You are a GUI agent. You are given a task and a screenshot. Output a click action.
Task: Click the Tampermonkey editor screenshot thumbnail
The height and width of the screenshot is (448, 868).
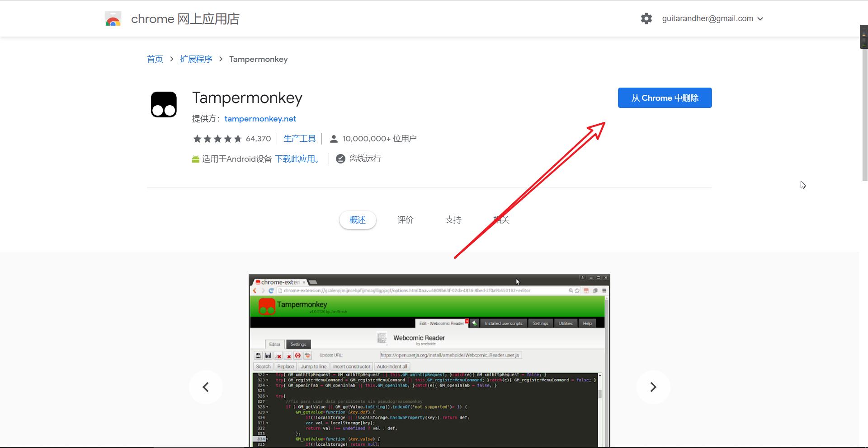pos(429,361)
